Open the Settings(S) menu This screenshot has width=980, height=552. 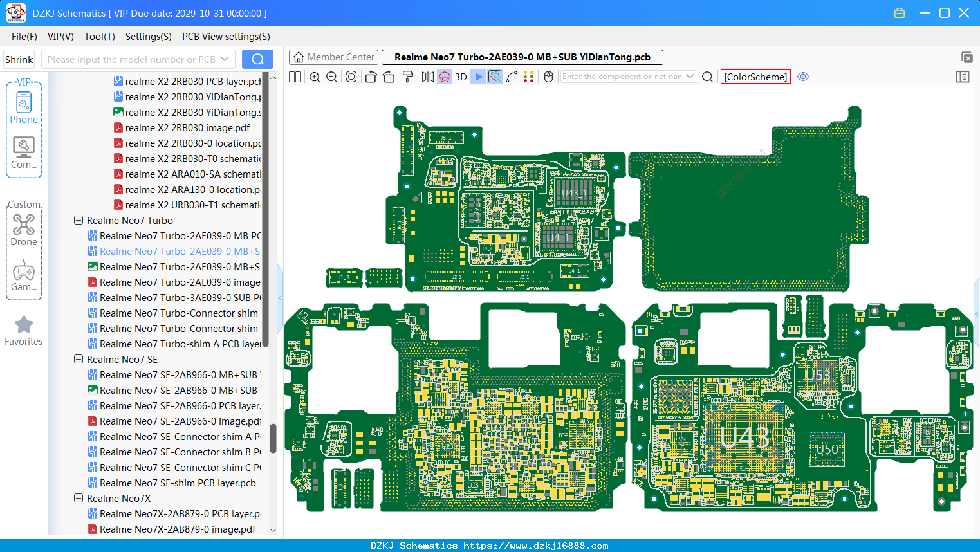(149, 37)
